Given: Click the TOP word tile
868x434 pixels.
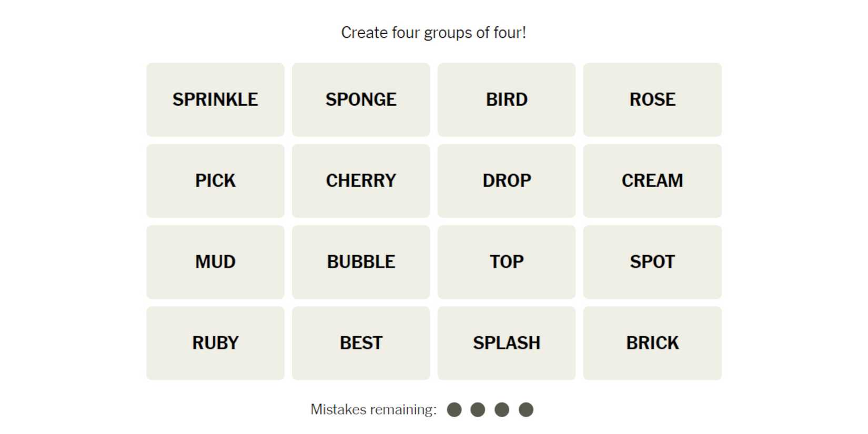Looking at the screenshot, I should (506, 262).
